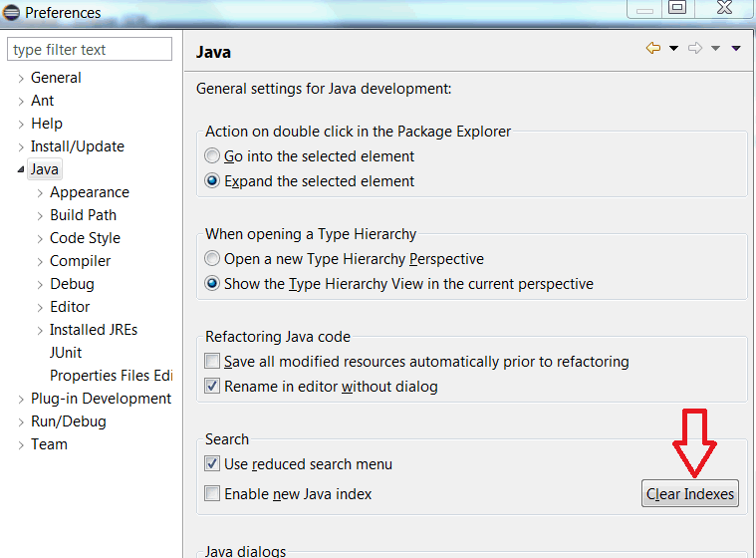Viewport: 756px width, 558px height.
Task: Open the back history dropdown arrow
Action: 673,48
